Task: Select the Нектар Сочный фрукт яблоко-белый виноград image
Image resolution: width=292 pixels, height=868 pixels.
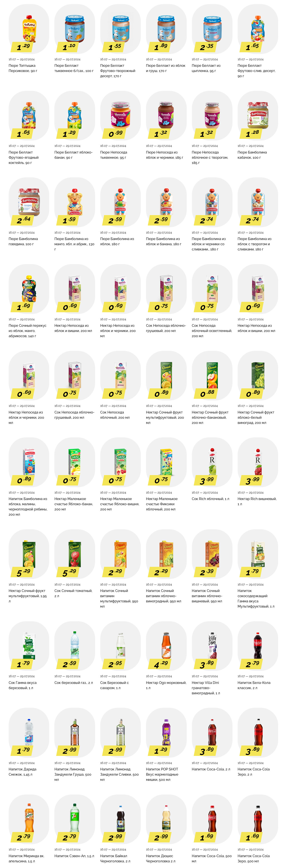Action: click(258, 376)
